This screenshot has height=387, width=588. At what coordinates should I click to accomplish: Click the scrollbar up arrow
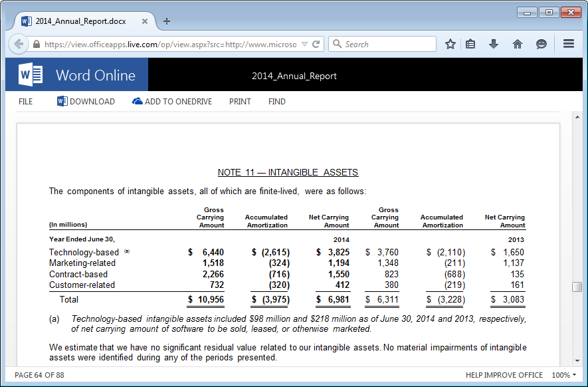[x=577, y=118]
